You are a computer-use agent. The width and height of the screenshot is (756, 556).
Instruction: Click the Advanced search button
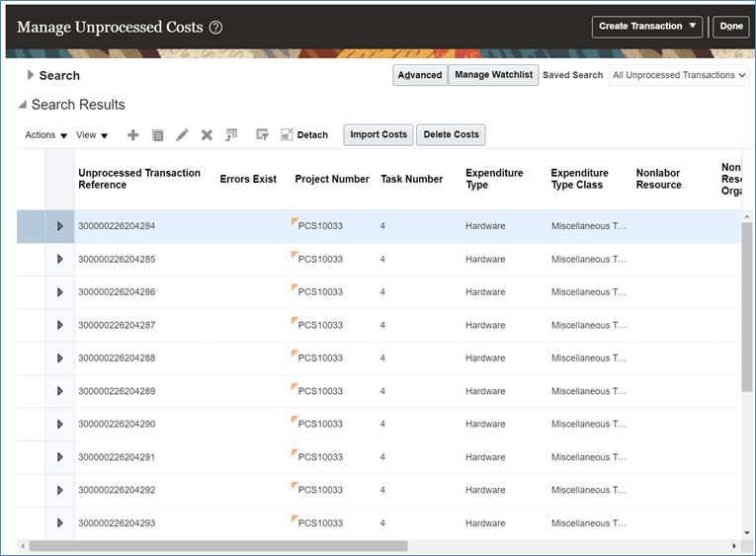coord(419,75)
